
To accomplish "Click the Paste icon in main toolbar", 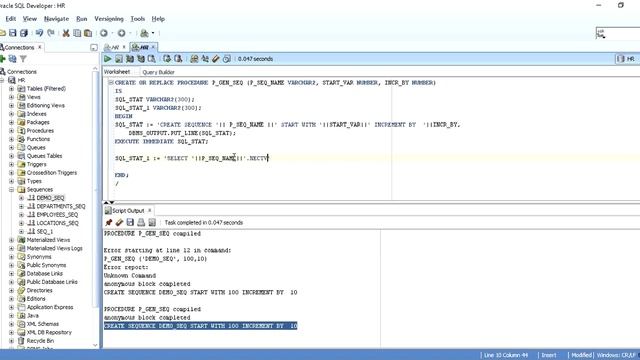I will coord(88,33).
